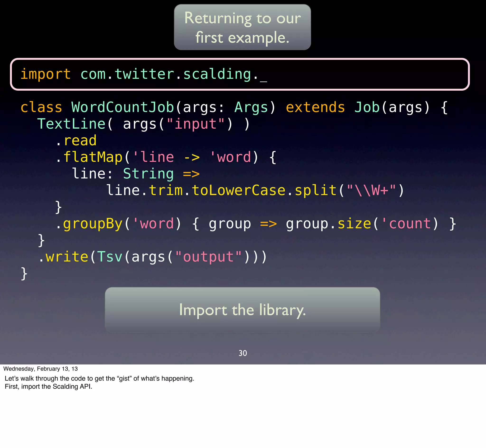The width and height of the screenshot is (486, 448).
Task: Click the groupBy method name
Action: click(x=93, y=224)
